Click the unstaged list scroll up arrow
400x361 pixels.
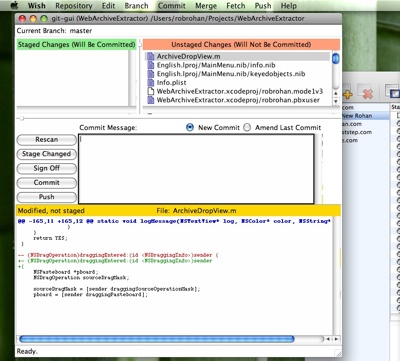tap(336, 94)
